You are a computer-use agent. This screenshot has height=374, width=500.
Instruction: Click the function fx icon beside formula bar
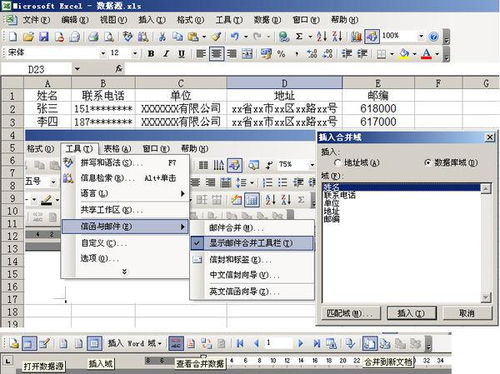[119, 69]
